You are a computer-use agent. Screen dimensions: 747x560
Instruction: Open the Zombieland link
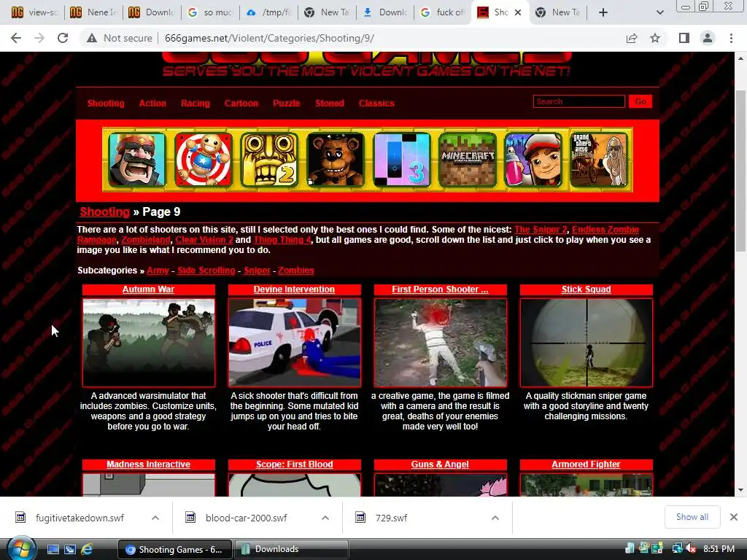pos(146,239)
